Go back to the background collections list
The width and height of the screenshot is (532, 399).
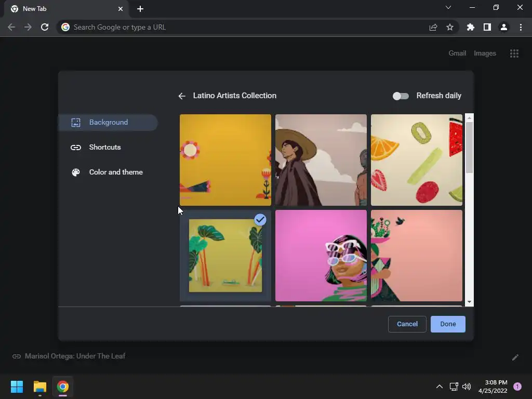tap(182, 96)
